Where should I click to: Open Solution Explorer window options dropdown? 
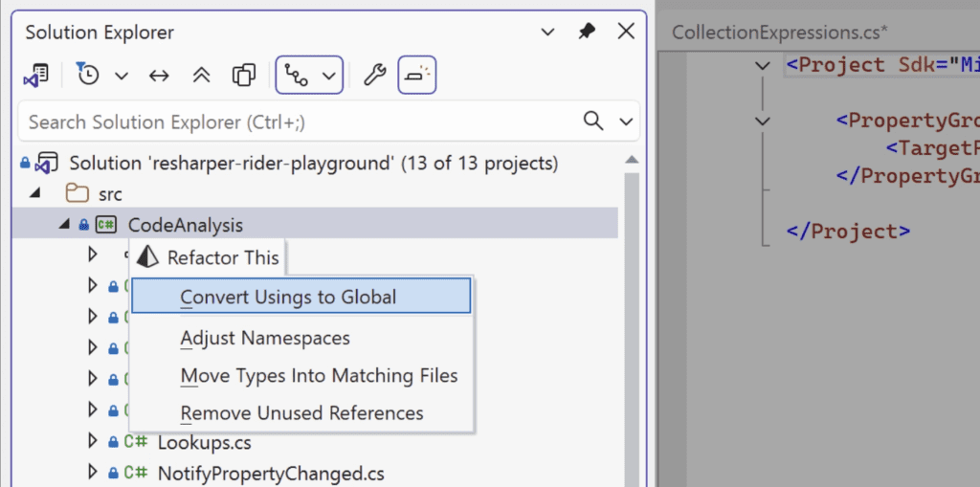548,32
